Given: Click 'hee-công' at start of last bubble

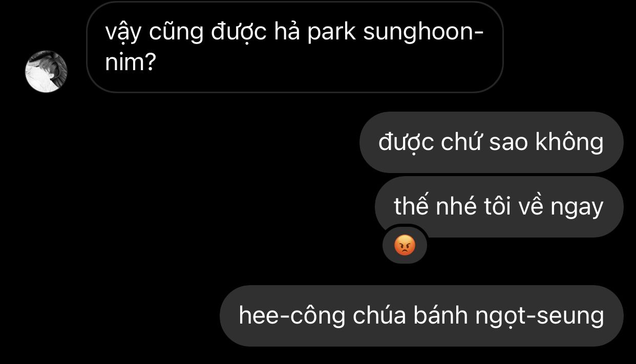Looking at the screenshot, I should [x=292, y=316].
